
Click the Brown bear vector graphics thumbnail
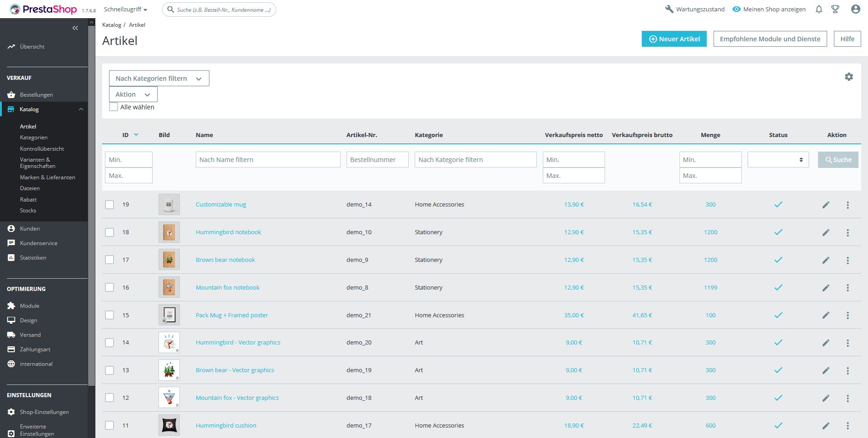169,370
